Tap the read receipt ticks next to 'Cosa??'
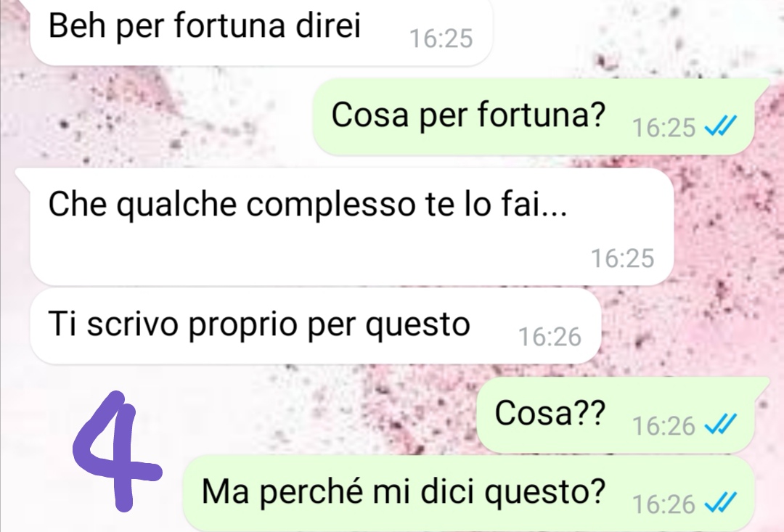This screenshot has height=532, width=784. tap(721, 425)
